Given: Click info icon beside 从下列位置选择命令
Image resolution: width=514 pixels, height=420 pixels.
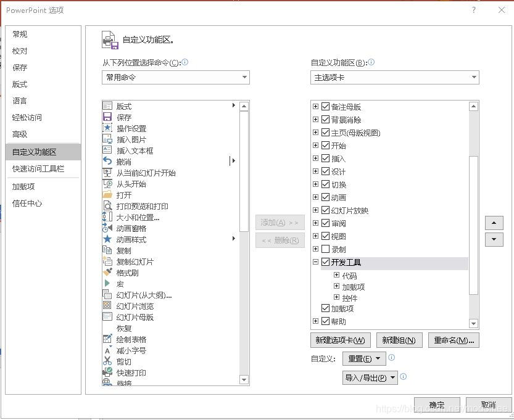Looking at the screenshot, I should pyautogui.click(x=185, y=62).
